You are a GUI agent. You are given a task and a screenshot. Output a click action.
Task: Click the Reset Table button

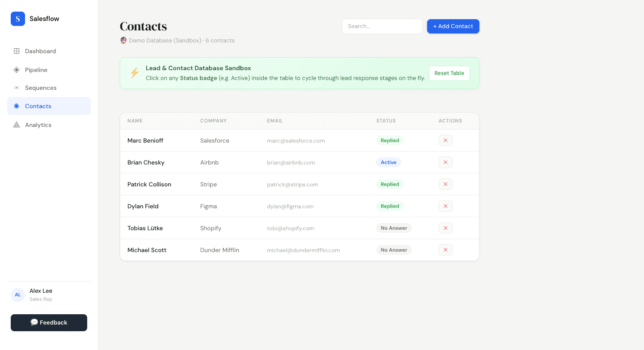coord(449,73)
